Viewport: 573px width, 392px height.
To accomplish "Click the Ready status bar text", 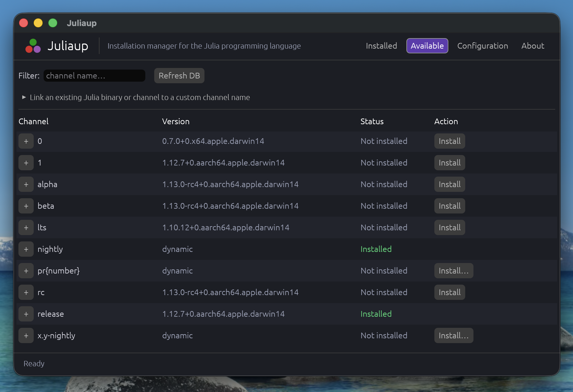I will [34, 363].
